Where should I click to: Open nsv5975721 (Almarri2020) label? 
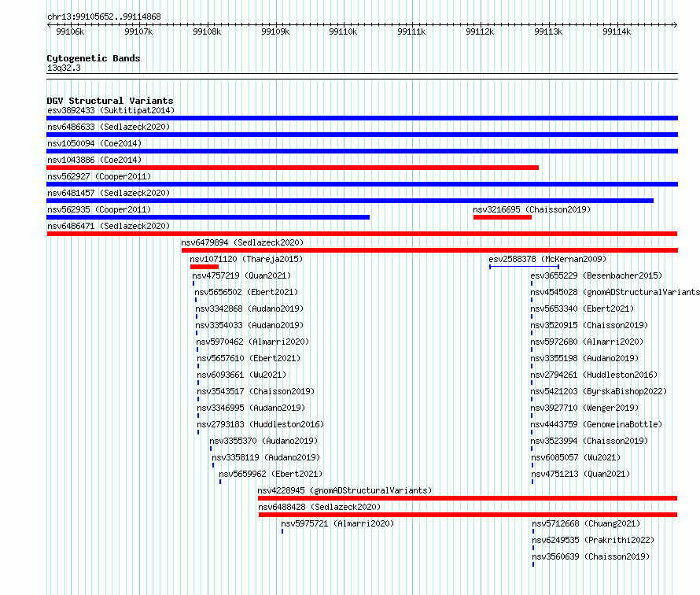tap(337, 523)
